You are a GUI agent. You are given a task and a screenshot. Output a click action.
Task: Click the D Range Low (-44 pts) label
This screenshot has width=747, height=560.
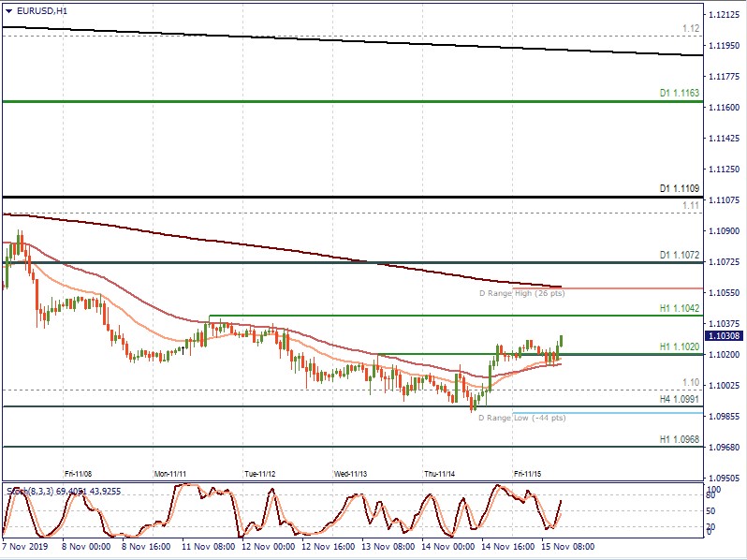tap(522, 418)
